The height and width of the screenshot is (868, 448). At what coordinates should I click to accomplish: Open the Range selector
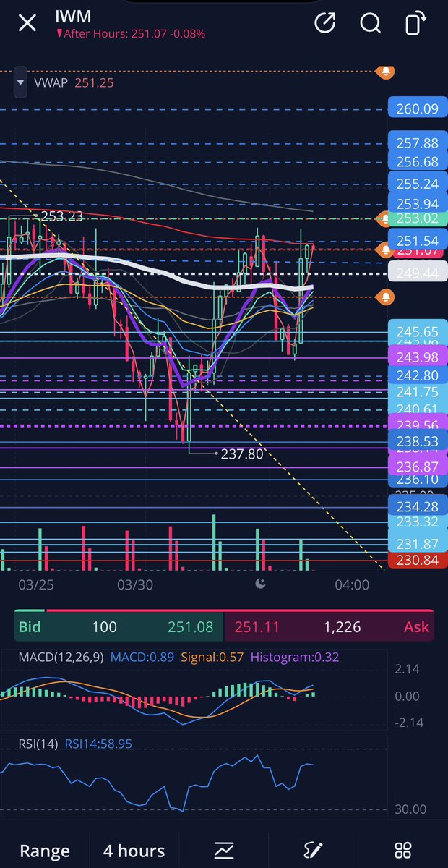tap(45, 851)
